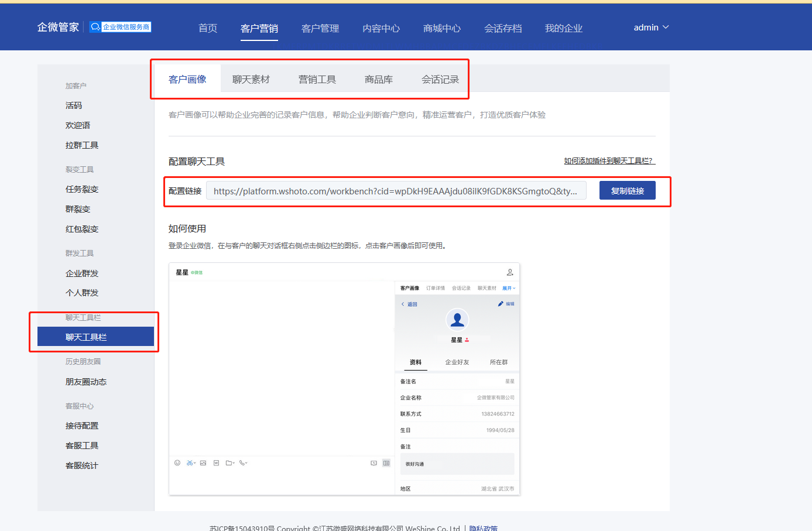Click the usage demo screenshot image
The height and width of the screenshot is (531, 812).
tap(344, 379)
